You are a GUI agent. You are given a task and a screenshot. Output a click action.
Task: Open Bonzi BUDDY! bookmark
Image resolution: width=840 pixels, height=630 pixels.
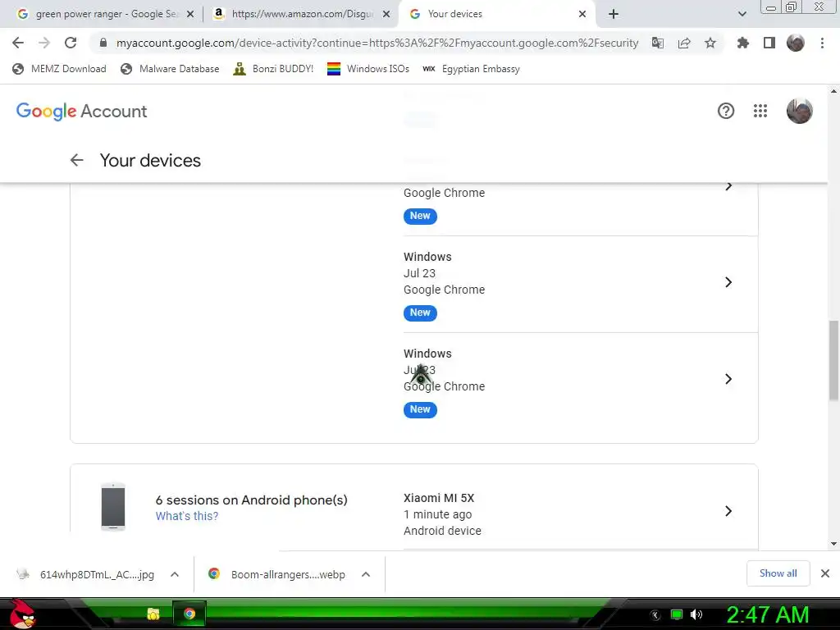tap(274, 69)
